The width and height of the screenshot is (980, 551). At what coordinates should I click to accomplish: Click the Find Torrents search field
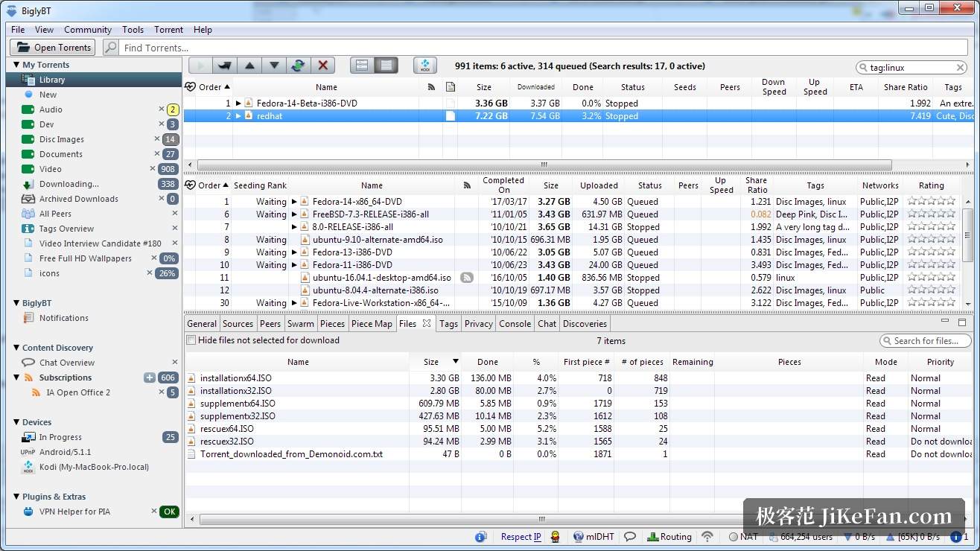(x=543, y=48)
